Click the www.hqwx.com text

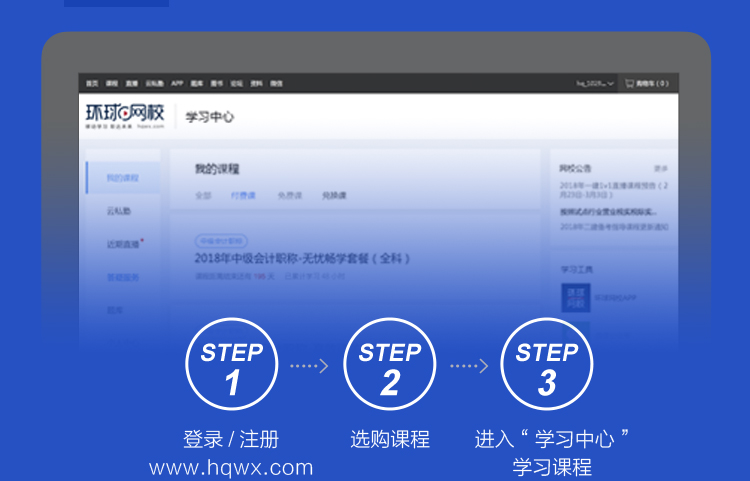click(231, 468)
